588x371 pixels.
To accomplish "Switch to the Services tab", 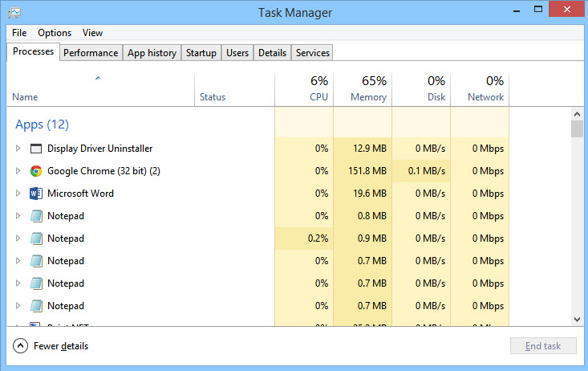I will click(313, 53).
